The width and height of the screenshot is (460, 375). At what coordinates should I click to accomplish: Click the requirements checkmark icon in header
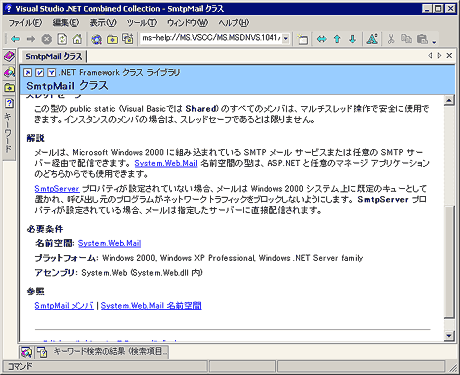pos(40,72)
